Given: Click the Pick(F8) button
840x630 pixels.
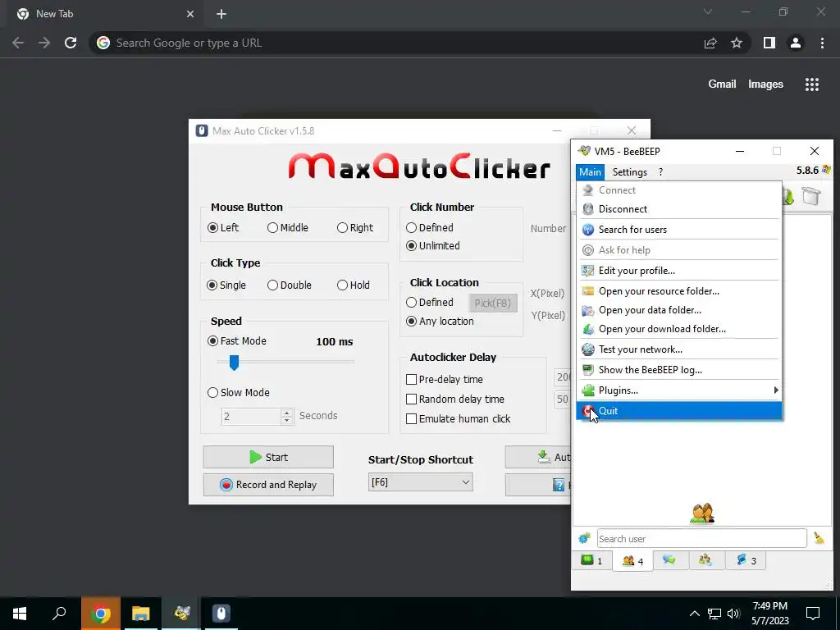Looking at the screenshot, I should pos(493,304).
